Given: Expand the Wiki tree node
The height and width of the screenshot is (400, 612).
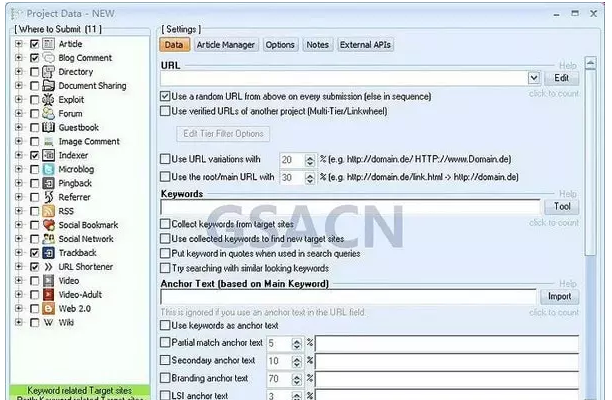Looking at the screenshot, I should point(18,322).
